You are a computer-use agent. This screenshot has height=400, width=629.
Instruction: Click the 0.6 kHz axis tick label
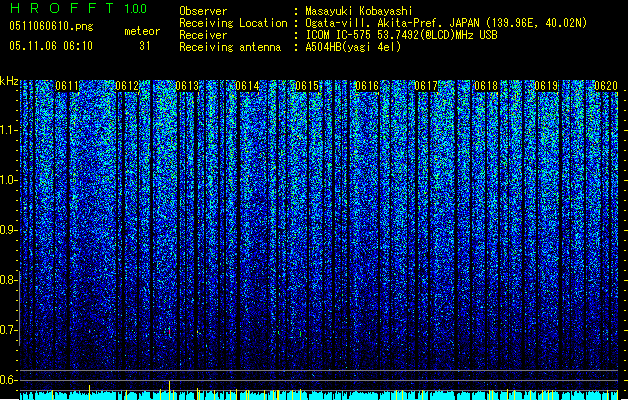(8, 380)
